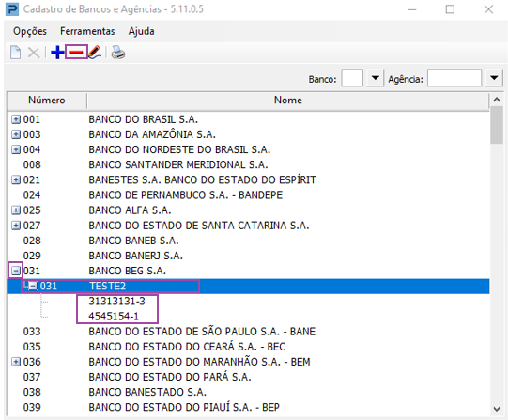Open the Banco dropdown arrow
Image resolution: width=508 pixels, height=420 pixels.
click(x=376, y=78)
